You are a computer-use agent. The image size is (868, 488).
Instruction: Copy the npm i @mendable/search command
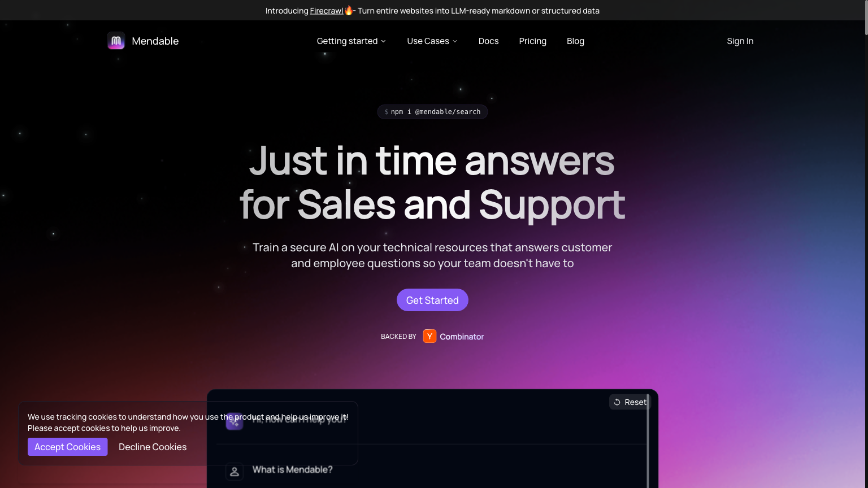pyautogui.click(x=432, y=112)
